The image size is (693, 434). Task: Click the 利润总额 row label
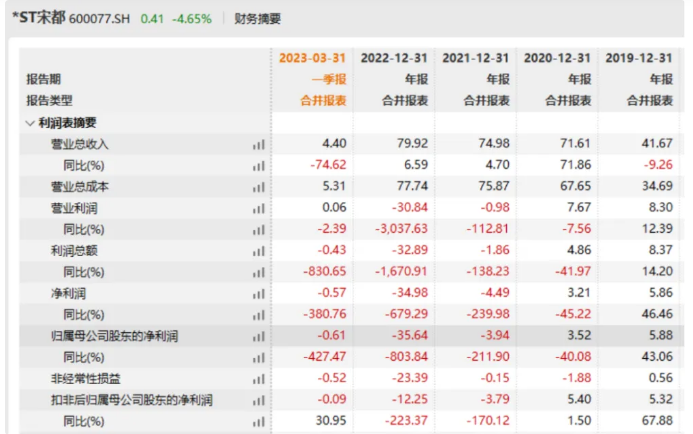click(x=74, y=251)
